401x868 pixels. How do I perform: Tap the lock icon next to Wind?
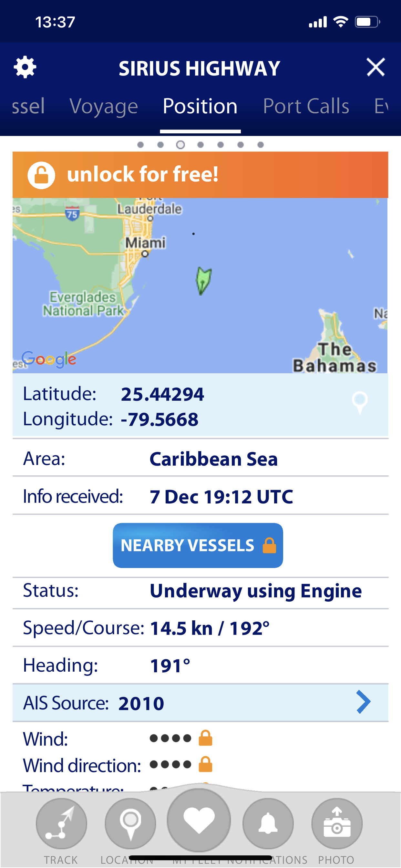[x=205, y=738]
